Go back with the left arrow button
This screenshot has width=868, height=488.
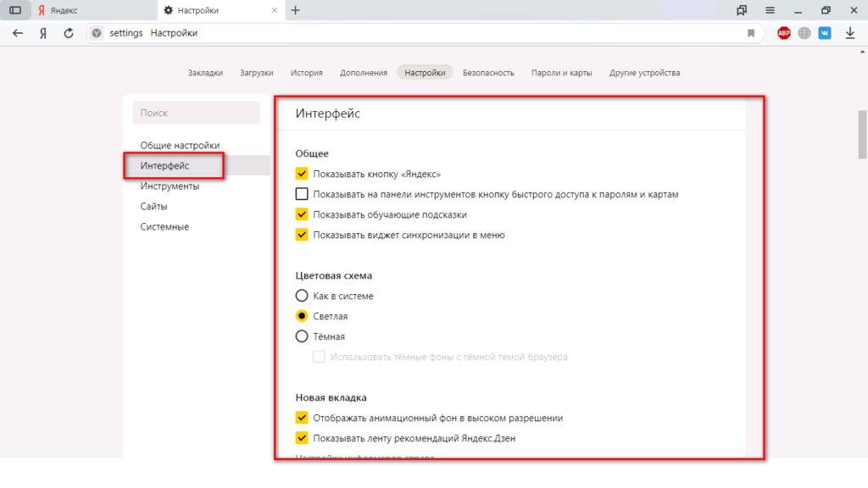tap(18, 33)
